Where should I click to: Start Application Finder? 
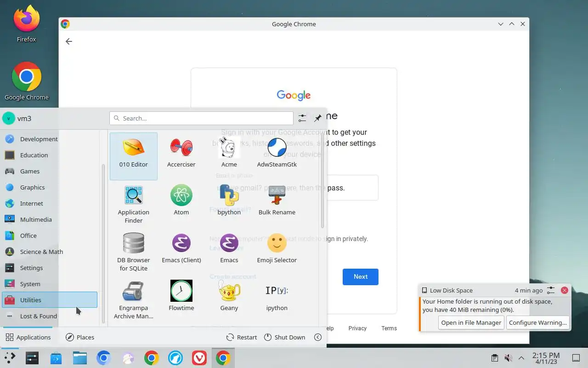click(134, 204)
